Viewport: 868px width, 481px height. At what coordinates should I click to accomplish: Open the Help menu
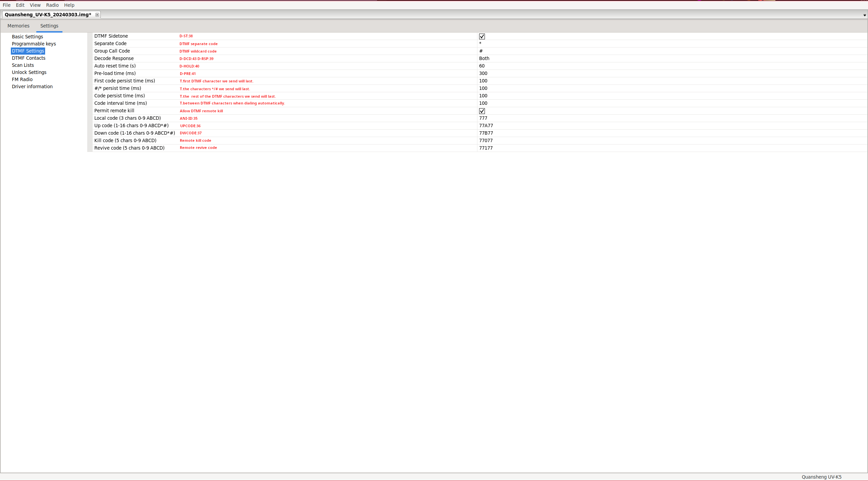(x=69, y=5)
